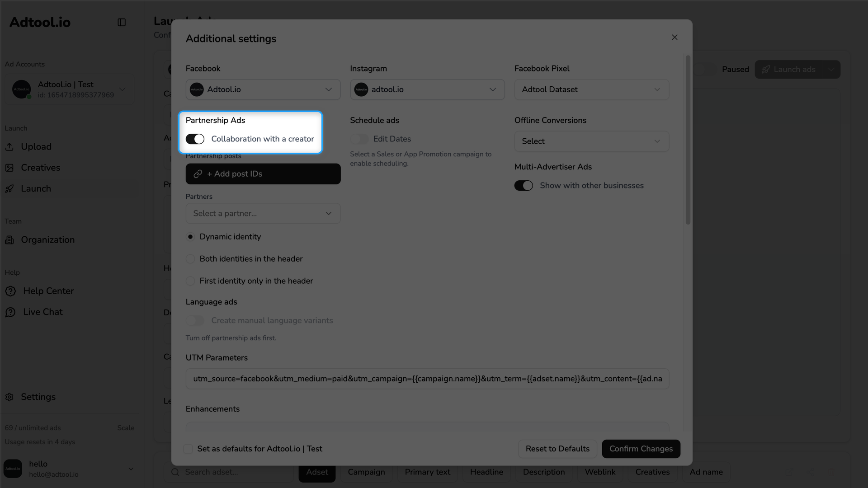Viewport: 868px width, 488px height.
Task: Select the Headline tab
Action: tap(486, 472)
